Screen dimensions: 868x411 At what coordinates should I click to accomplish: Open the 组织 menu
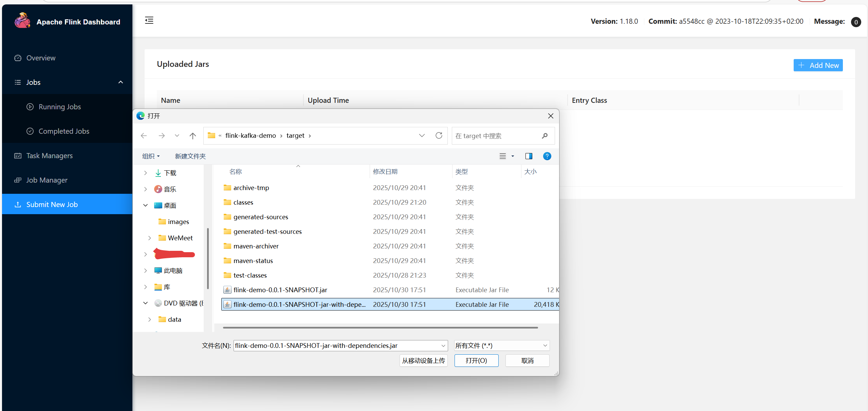pos(151,156)
